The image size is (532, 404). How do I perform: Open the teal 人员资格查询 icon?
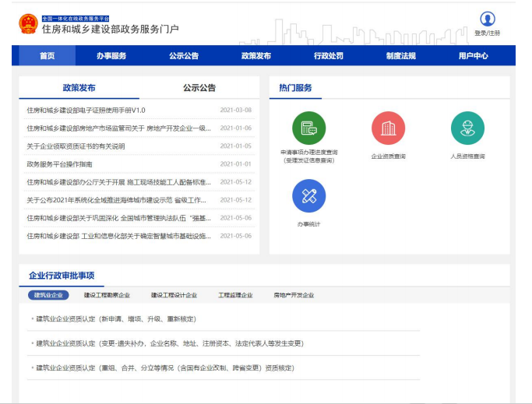coord(467,128)
